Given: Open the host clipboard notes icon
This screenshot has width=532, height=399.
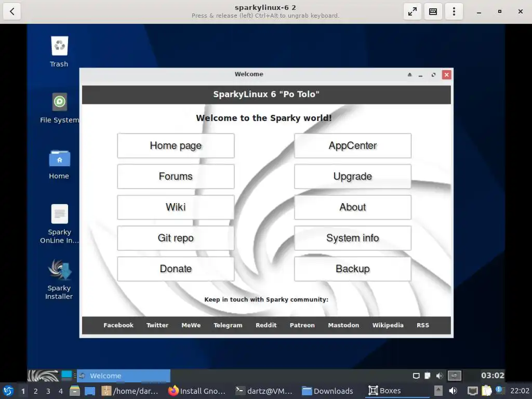Looking at the screenshot, I should point(486,391).
